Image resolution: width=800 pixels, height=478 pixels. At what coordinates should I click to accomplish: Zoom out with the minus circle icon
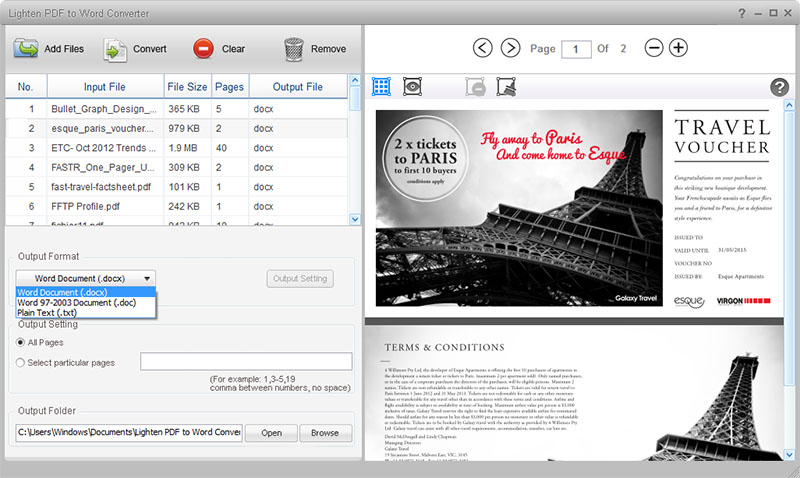(654, 48)
